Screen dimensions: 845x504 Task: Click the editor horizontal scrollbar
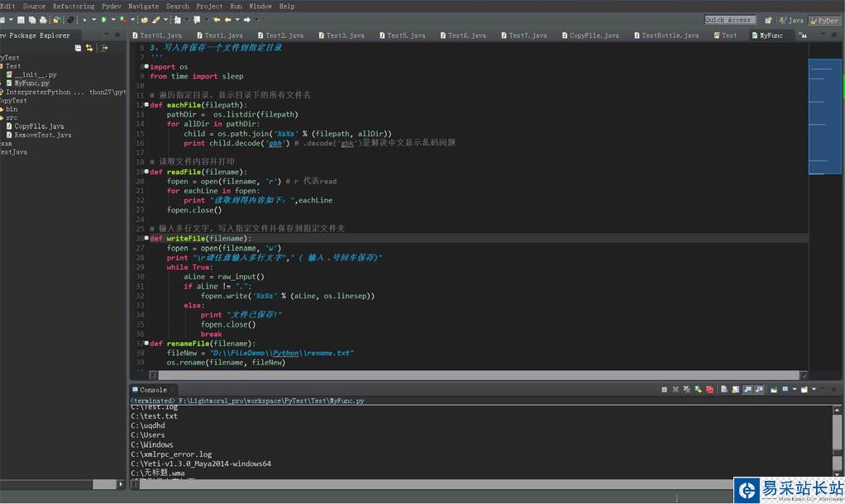(x=478, y=375)
